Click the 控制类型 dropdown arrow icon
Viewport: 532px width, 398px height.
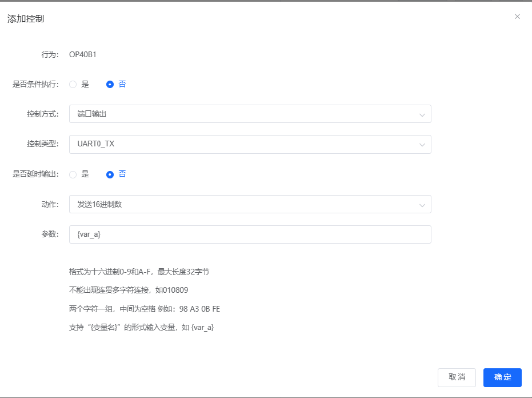422,145
